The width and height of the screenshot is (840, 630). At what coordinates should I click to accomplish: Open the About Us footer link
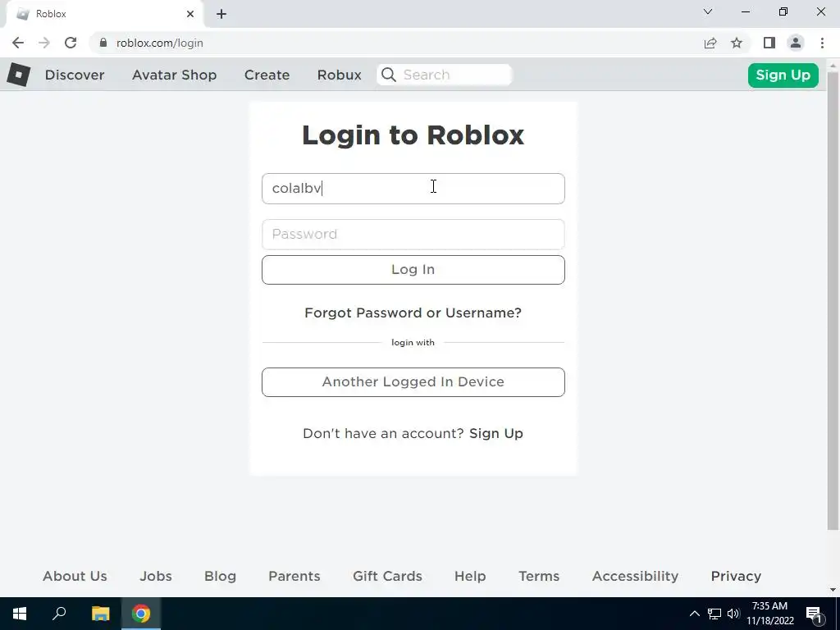pyautogui.click(x=75, y=576)
